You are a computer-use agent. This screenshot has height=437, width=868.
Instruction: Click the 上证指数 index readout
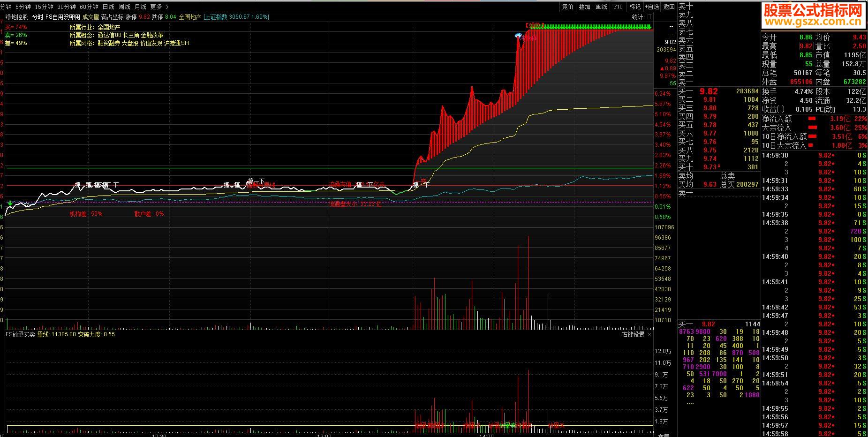pyautogui.click(x=236, y=17)
